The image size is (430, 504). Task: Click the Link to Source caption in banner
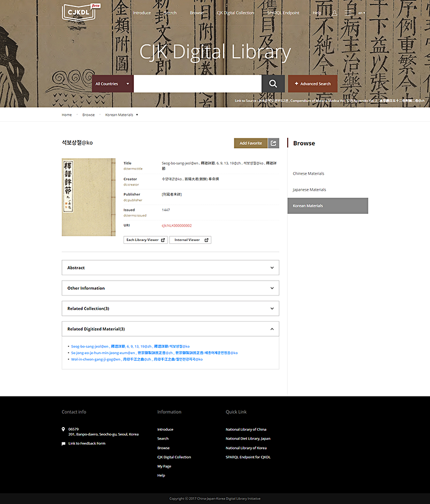[329, 100]
